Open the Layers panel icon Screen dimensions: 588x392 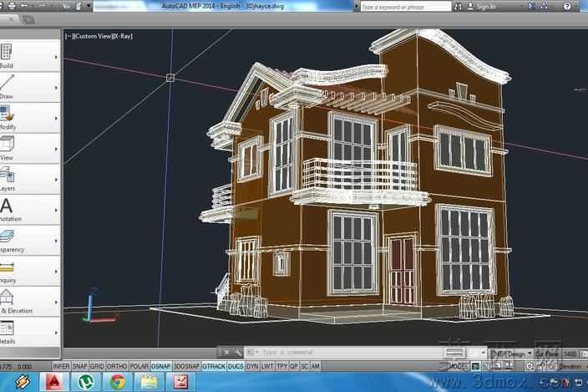[7, 176]
